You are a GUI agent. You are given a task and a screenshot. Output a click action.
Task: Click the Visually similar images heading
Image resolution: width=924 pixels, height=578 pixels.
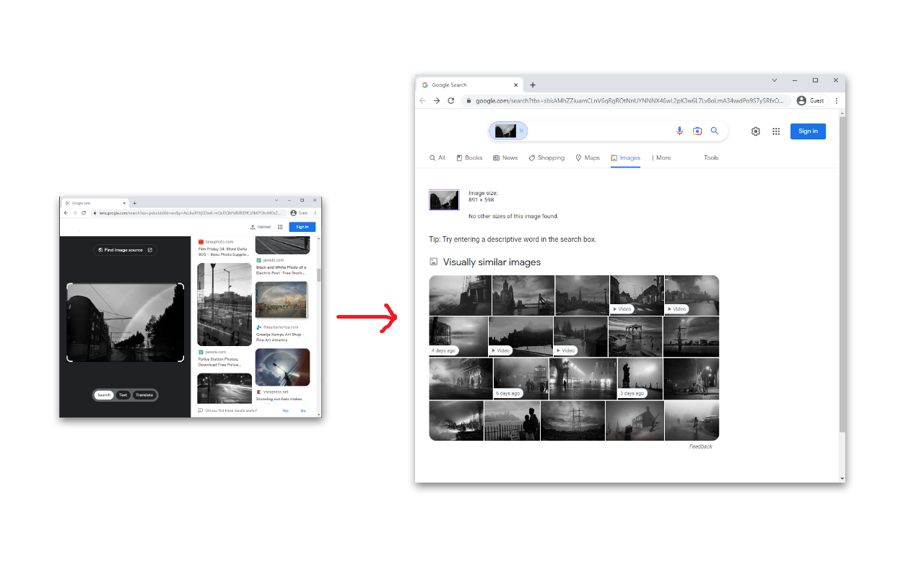click(x=492, y=262)
